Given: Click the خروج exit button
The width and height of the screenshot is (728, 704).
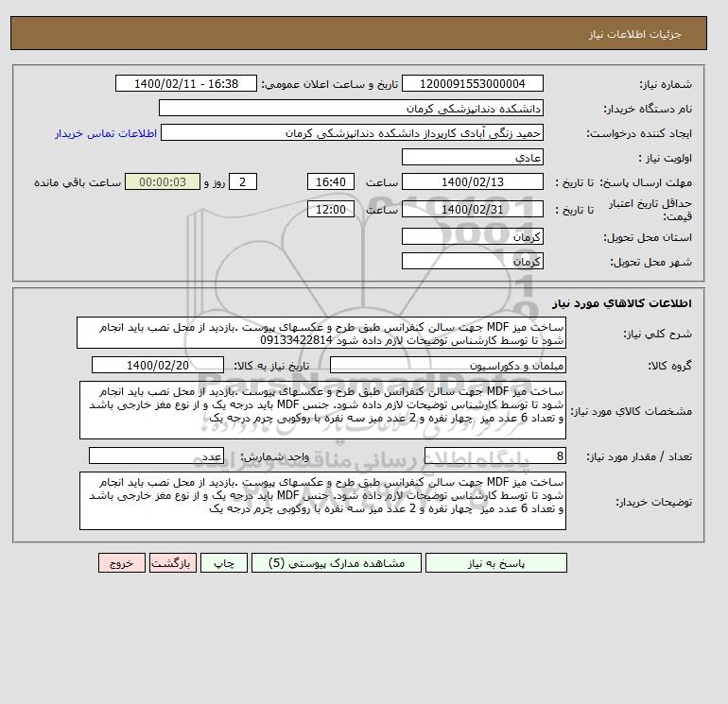Looking at the screenshot, I should (x=122, y=562).
